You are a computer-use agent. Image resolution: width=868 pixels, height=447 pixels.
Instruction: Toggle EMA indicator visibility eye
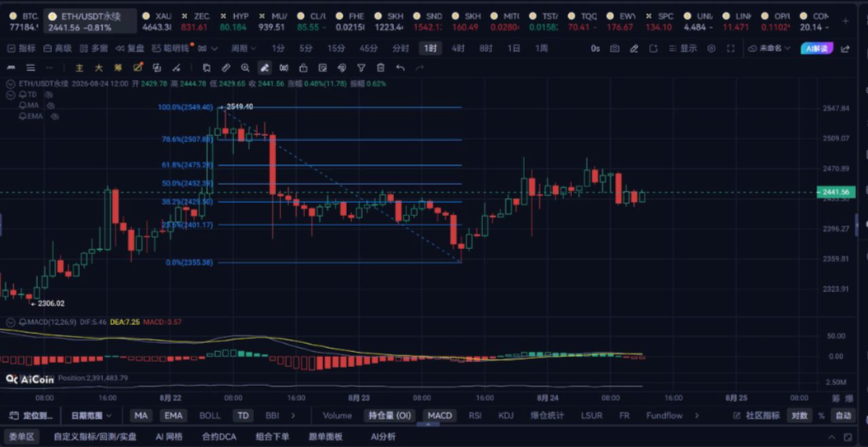pos(54,116)
